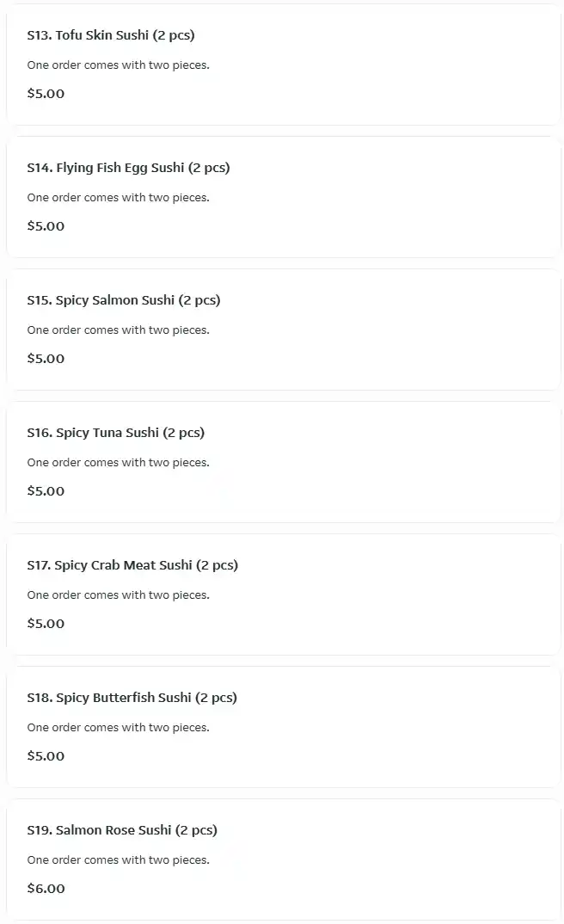Click the $5.00 price of Spicy Butterfish Sushi
This screenshot has width=564, height=924.
[x=46, y=755]
